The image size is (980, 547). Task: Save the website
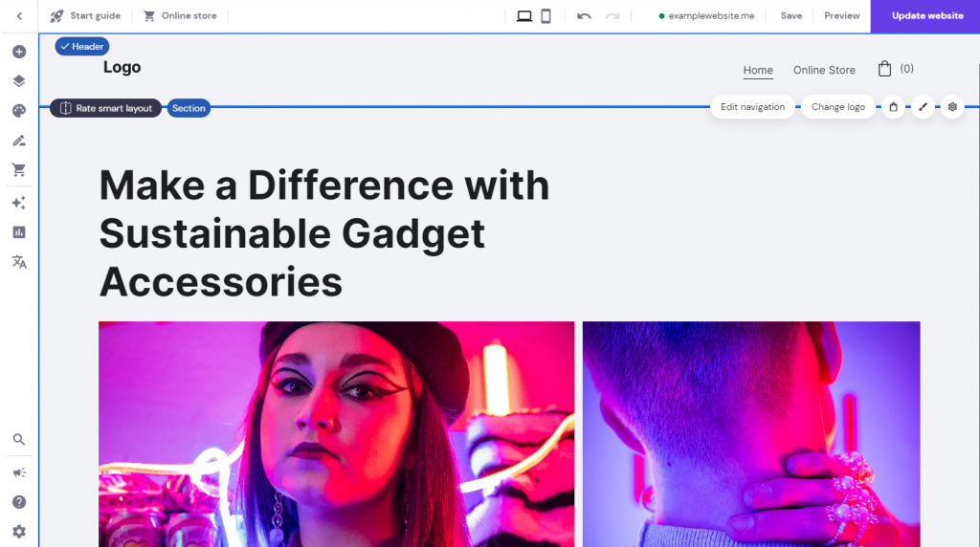(791, 15)
